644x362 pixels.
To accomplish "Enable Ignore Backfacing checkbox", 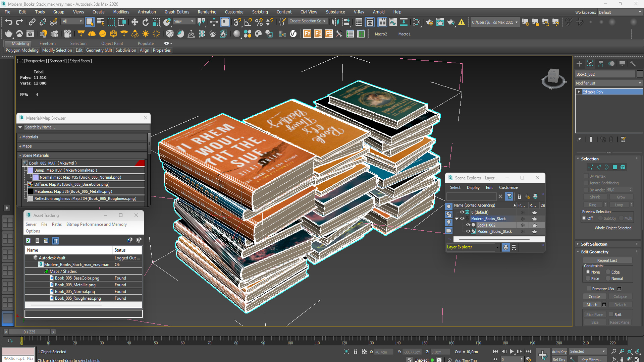I will (x=587, y=183).
